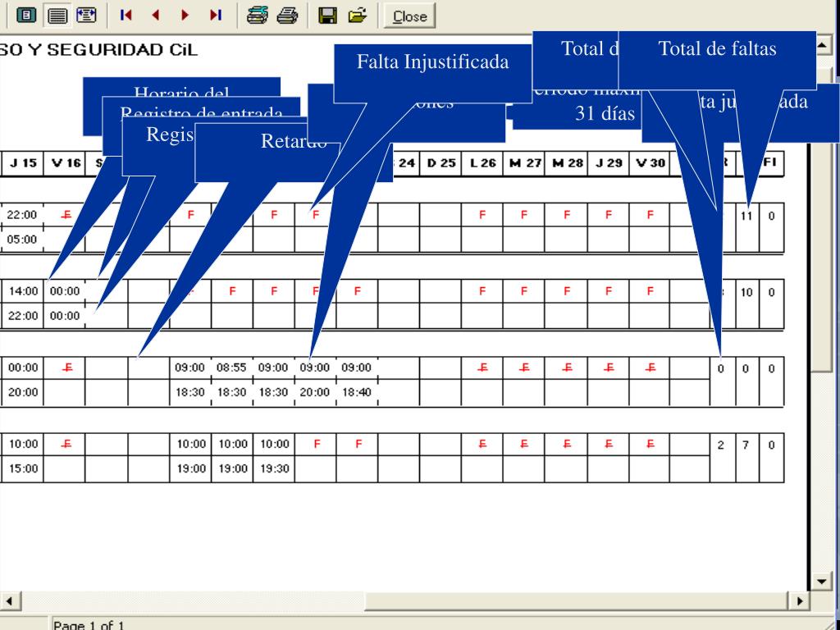840x630 pixels.
Task: Click the horizontal scrollbar left arrow
Action: coord(10,601)
